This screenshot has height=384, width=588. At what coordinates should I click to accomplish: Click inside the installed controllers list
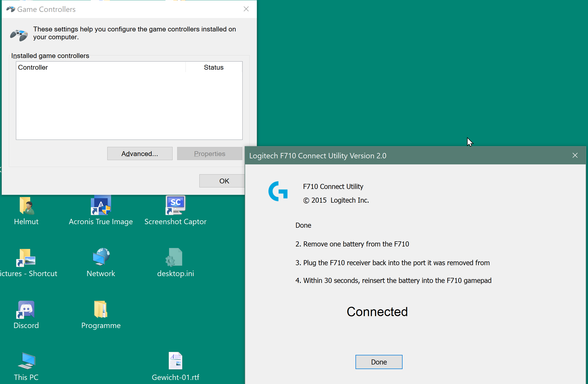(x=129, y=106)
